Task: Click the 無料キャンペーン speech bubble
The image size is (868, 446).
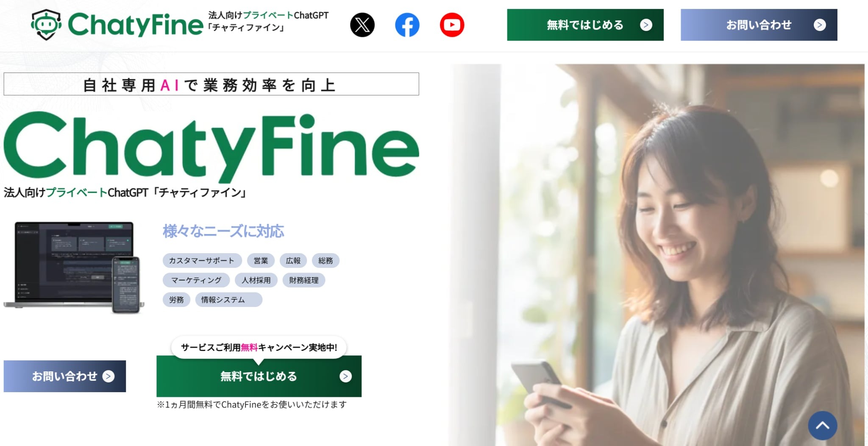Action: click(x=259, y=348)
